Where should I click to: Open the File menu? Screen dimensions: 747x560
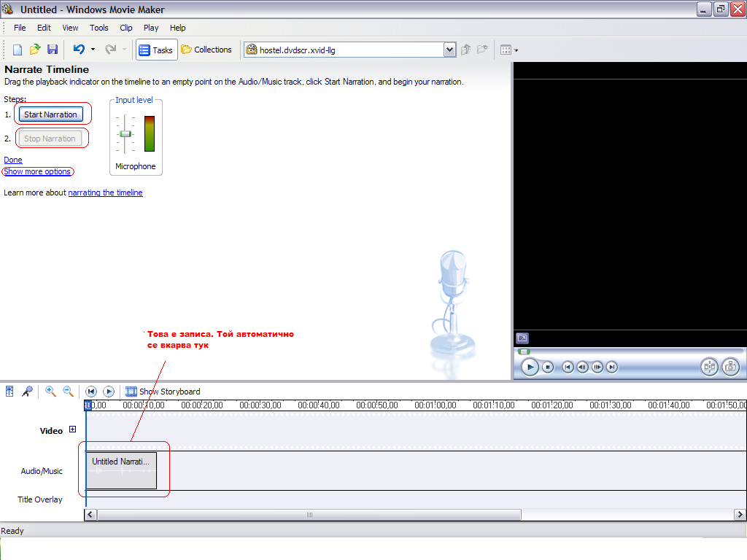20,28
